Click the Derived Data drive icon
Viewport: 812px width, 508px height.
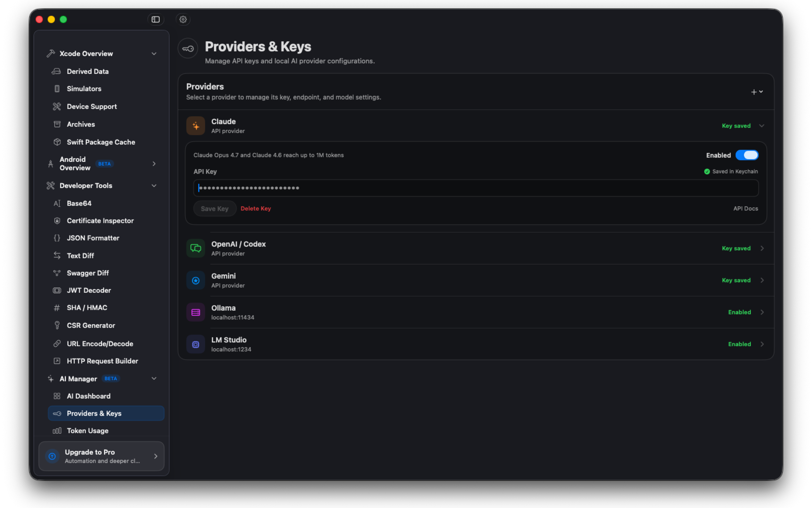(x=56, y=71)
